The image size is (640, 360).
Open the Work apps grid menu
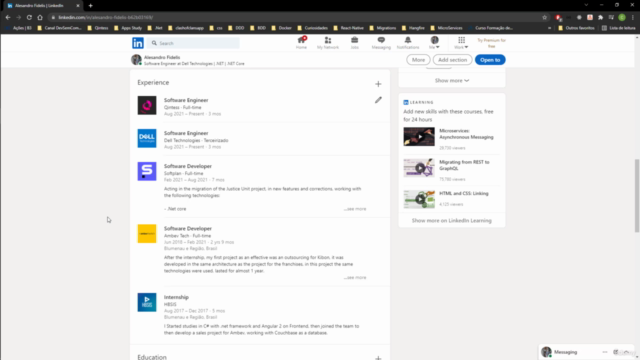461,42
